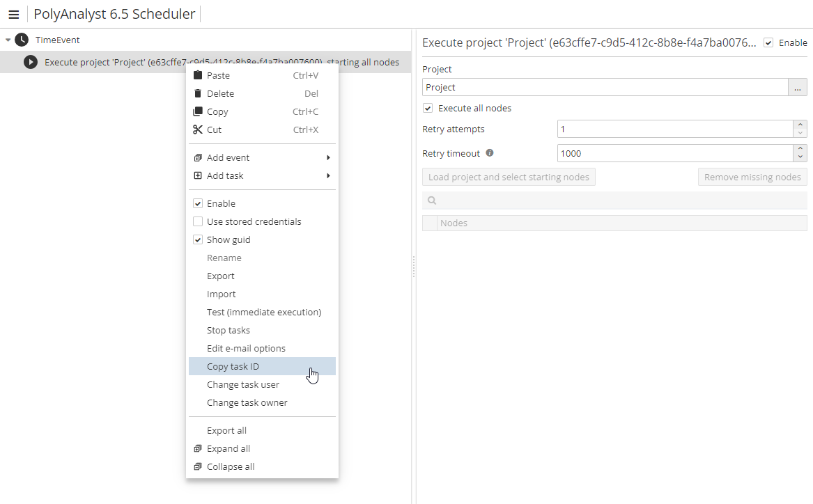The image size is (813, 504).
Task: Click the Retry attempts spinner up arrow
Action: tap(800, 125)
